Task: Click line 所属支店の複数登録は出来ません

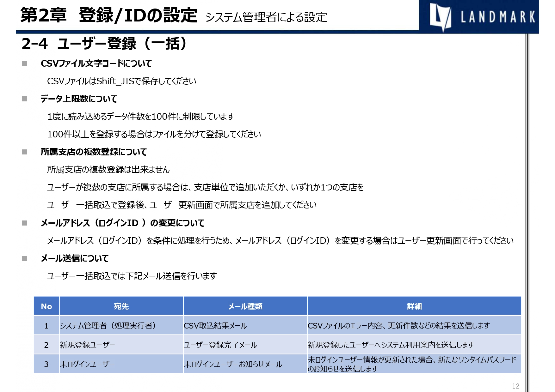Action: [108, 170]
